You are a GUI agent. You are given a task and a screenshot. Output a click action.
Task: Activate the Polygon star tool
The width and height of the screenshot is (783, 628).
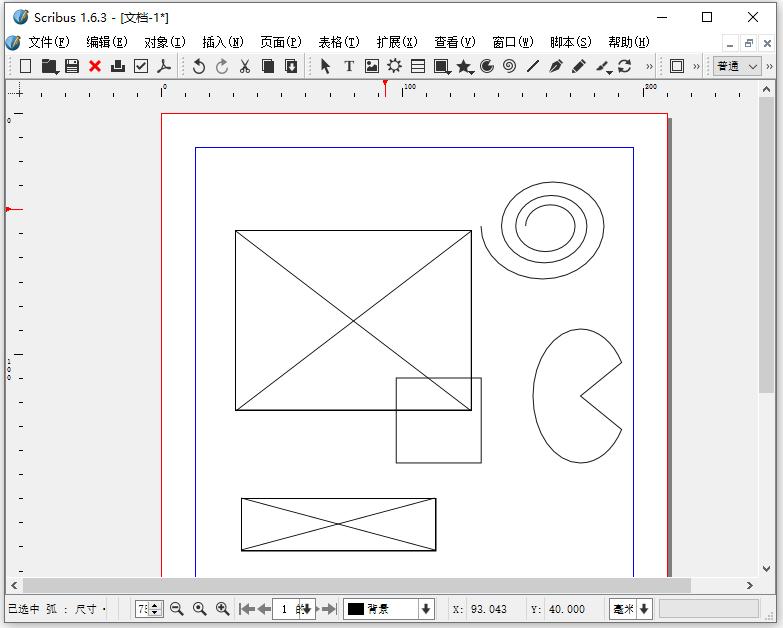pyautogui.click(x=464, y=66)
